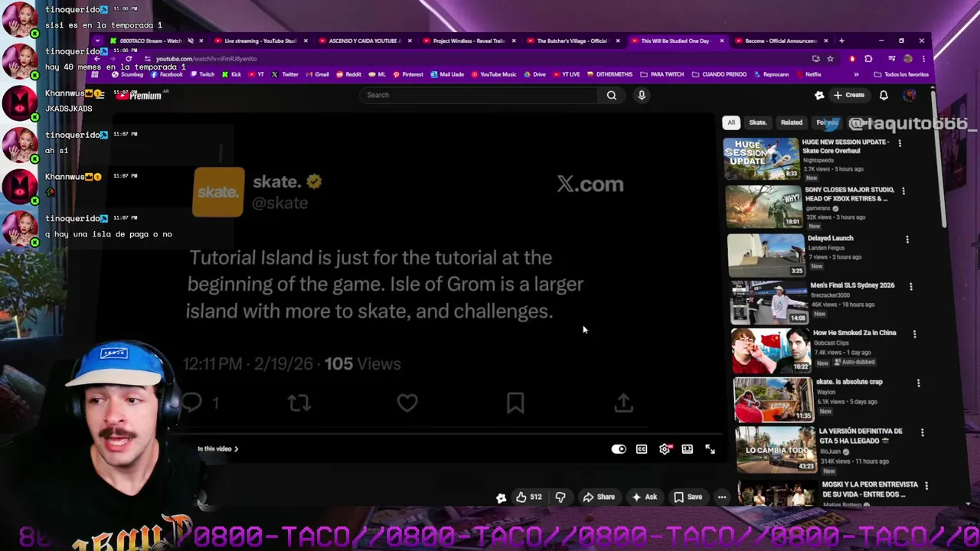Select the Related filter chip
The width and height of the screenshot is (980, 551).
792,122
